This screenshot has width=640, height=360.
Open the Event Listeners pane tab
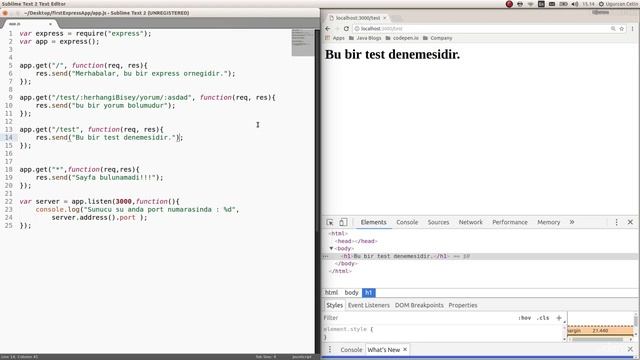369,305
